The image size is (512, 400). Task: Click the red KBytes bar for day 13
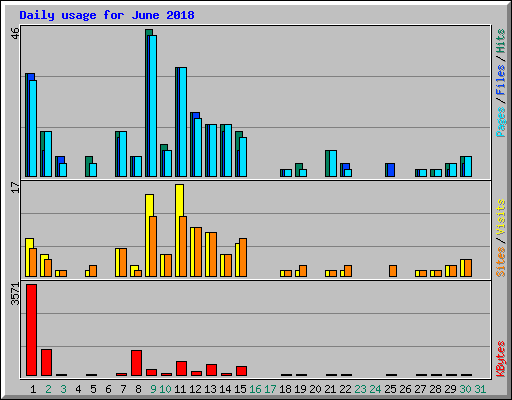211,370
